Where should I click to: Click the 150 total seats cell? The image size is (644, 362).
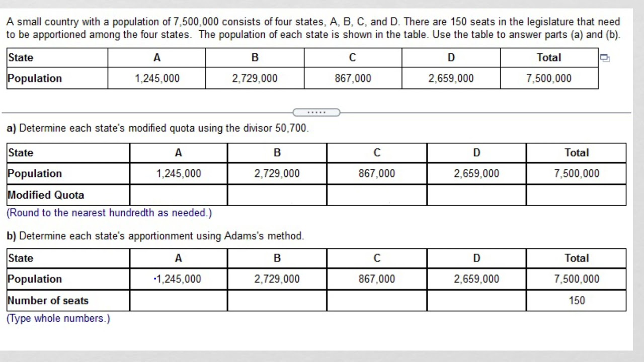pyautogui.click(x=577, y=301)
